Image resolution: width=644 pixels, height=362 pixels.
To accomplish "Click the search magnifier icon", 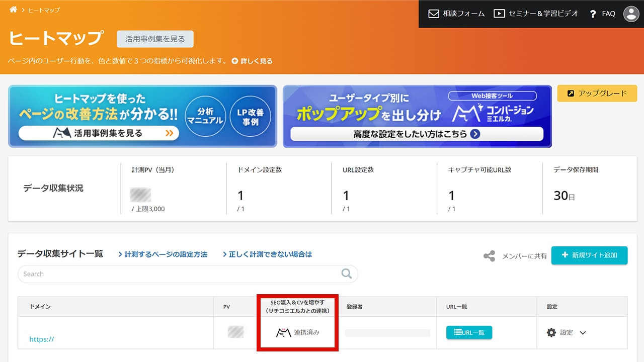I will click(347, 274).
